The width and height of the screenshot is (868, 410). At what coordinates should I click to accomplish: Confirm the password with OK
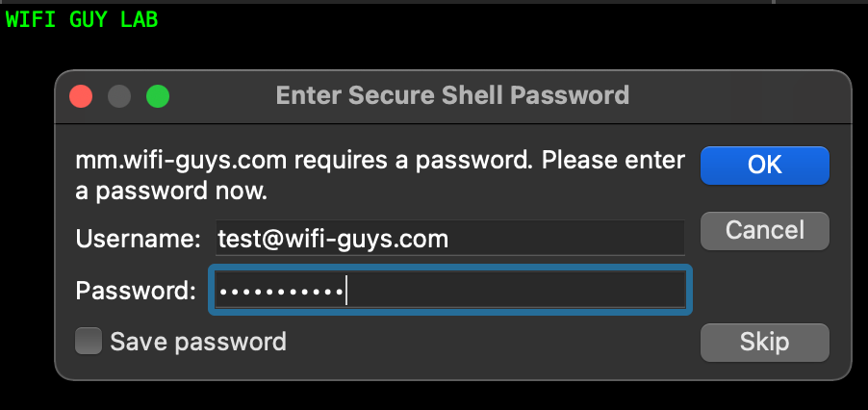(x=764, y=165)
